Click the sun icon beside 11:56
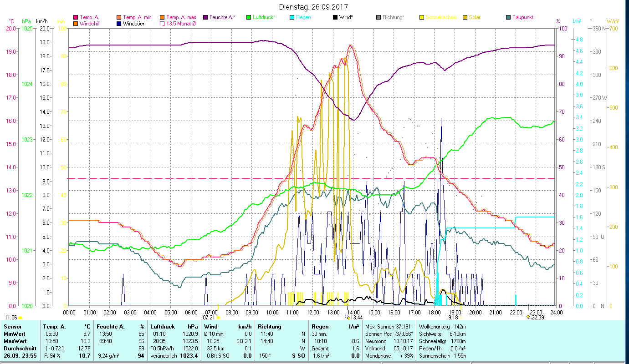 click(x=20, y=318)
